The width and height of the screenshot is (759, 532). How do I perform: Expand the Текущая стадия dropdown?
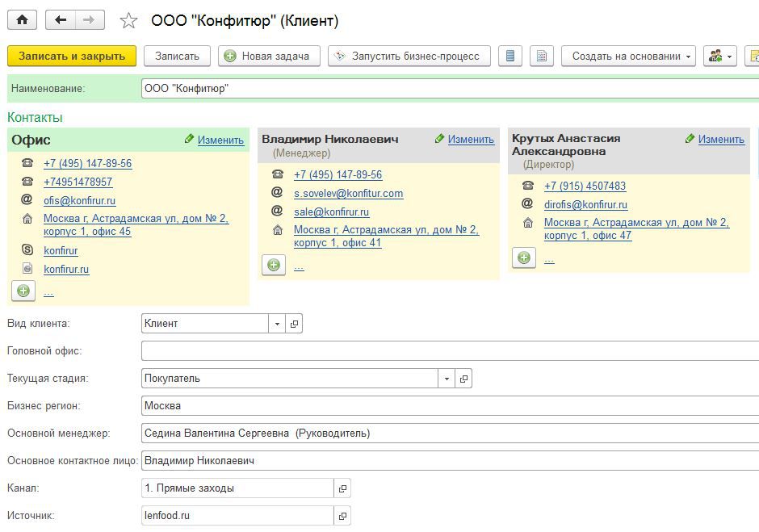[447, 379]
